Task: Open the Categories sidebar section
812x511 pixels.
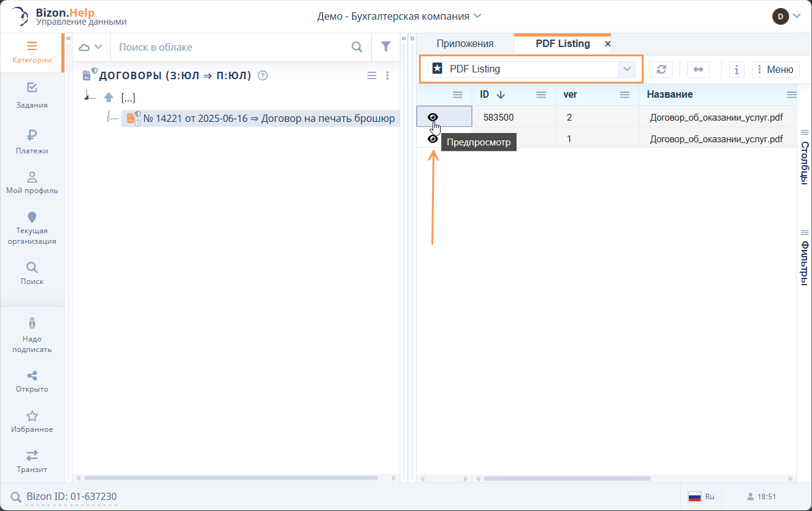Action: click(x=32, y=53)
